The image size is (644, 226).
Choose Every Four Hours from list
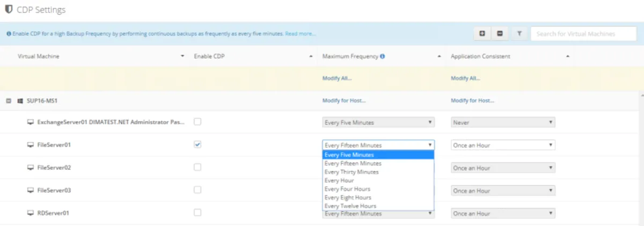(x=347, y=189)
